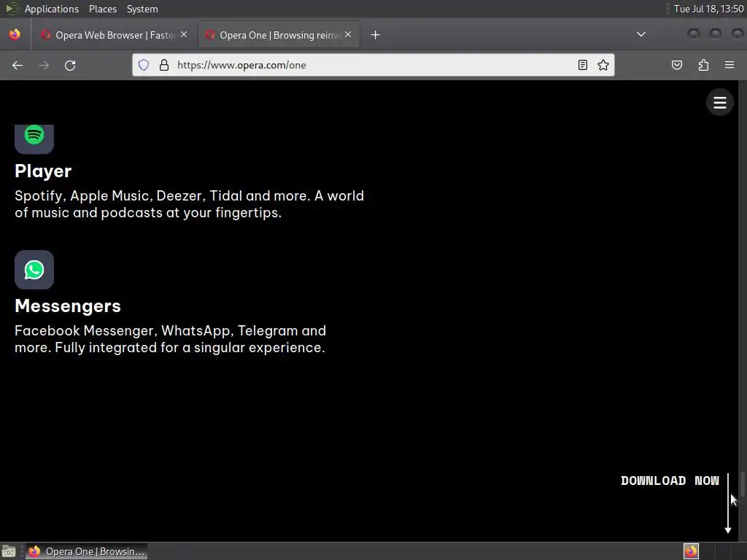Click the address bar URL field

[x=374, y=65]
